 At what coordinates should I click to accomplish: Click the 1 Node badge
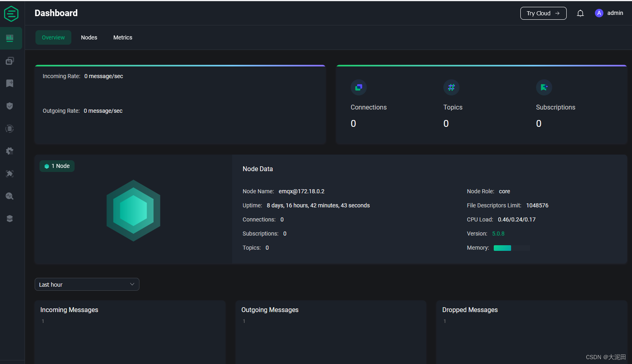(57, 166)
